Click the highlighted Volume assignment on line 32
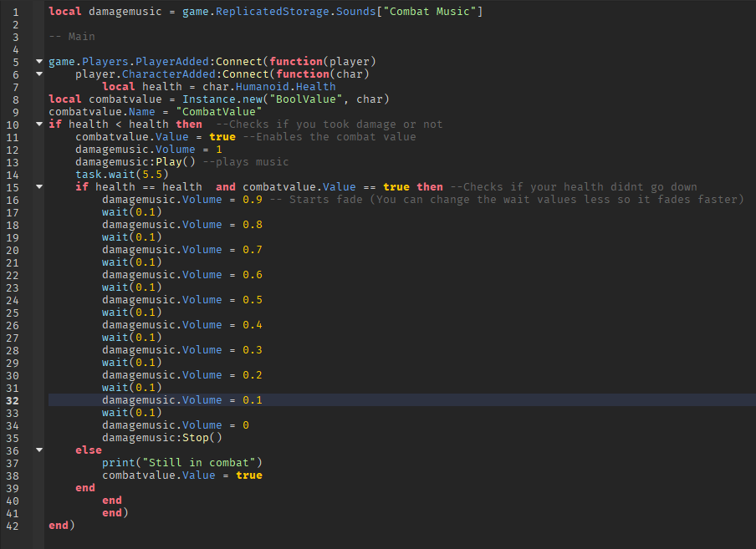 click(179, 399)
